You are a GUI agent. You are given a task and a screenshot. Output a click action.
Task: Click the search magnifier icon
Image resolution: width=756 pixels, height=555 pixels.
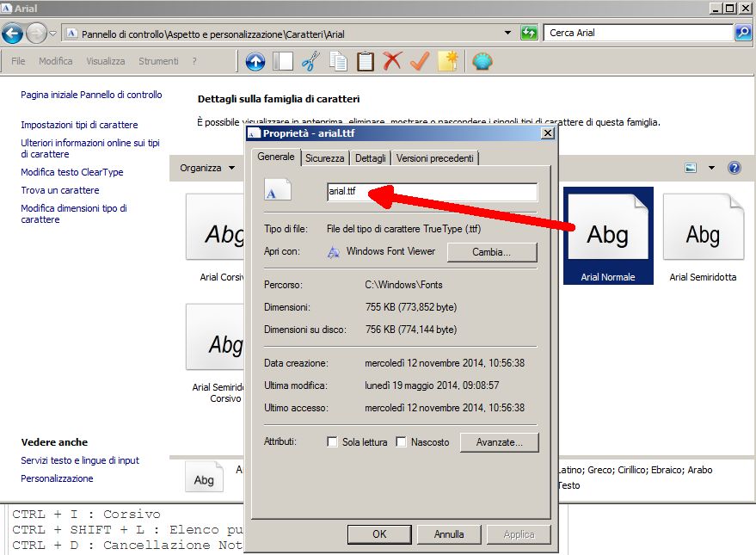(743, 33)
